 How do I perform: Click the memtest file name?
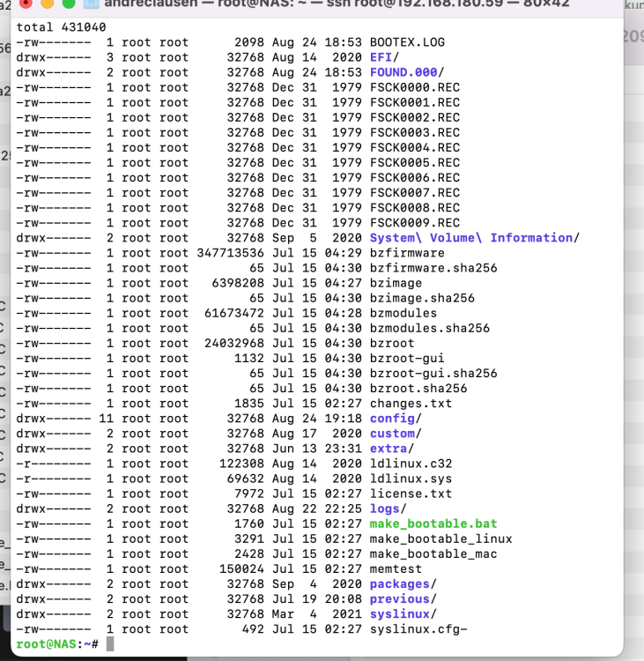click(x=396, y=569)
